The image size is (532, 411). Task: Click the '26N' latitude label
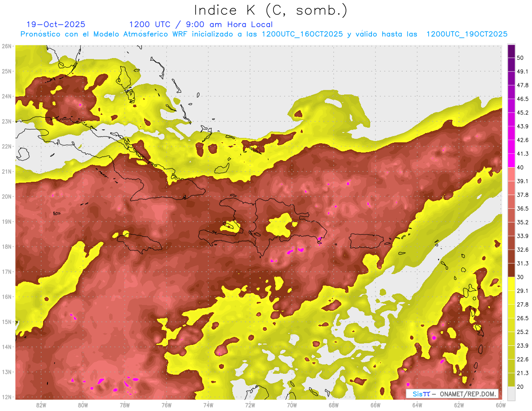coord(7,46)
